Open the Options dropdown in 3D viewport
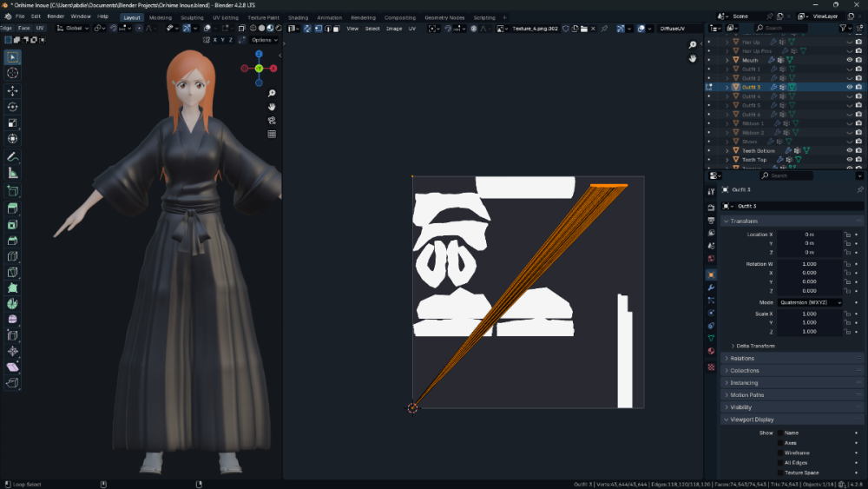This screenshot has height=489, width=868. [x=263, y=40]
